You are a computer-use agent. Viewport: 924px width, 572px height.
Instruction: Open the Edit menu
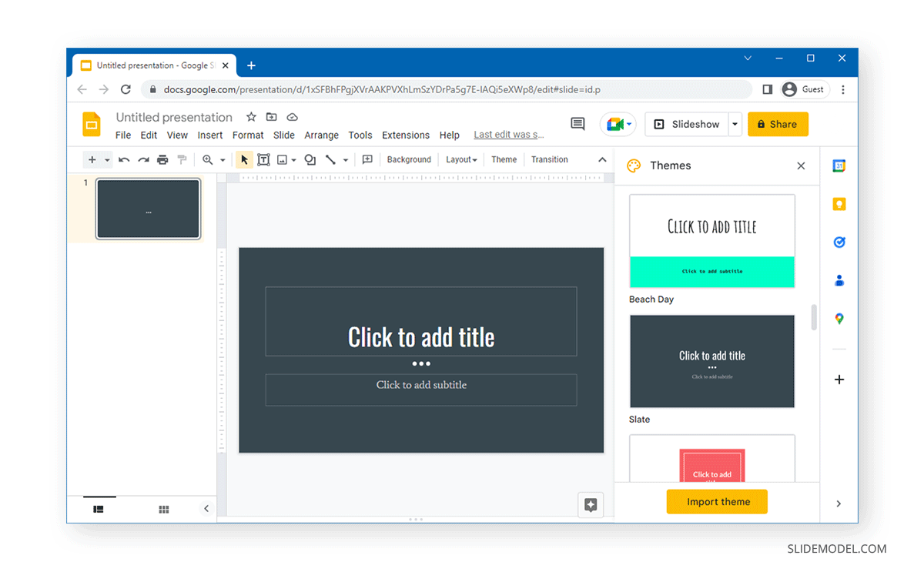click(149, 135)
